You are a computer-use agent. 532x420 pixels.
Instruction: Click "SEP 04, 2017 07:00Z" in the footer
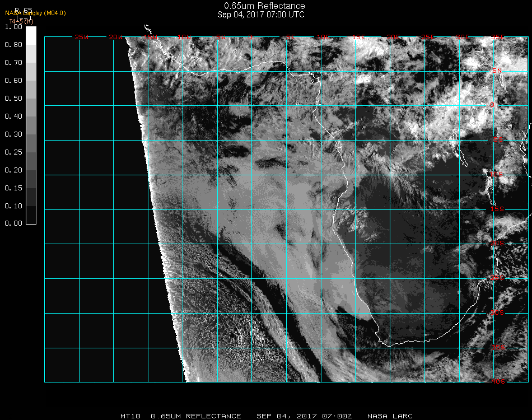click(x=304, y=416)
